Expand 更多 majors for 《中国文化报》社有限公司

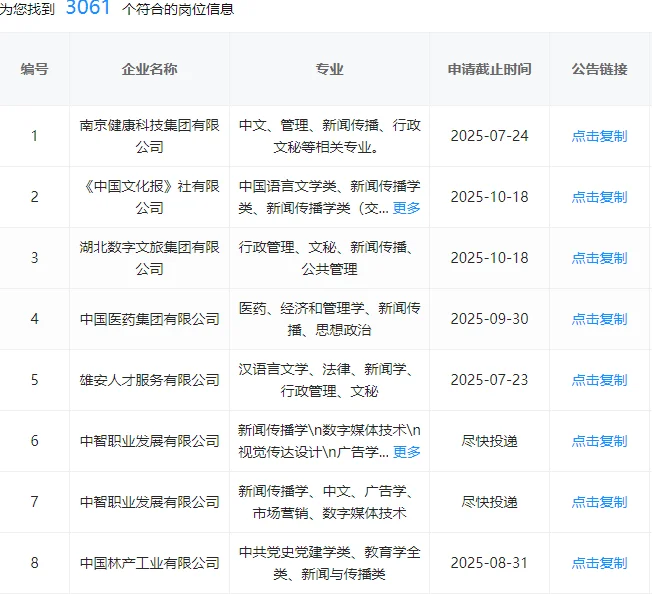pyautogui.click(x=406, y=208)
